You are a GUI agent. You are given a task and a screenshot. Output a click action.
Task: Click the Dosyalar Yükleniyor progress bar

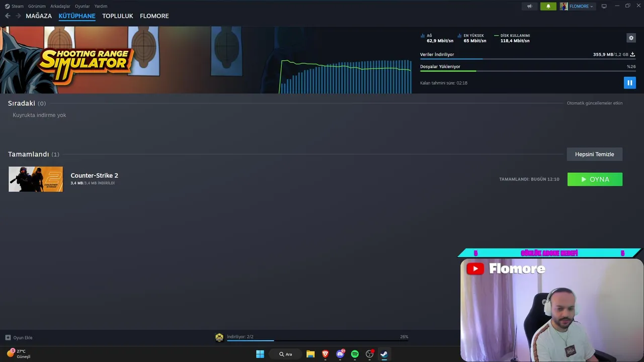pos(528,71)
